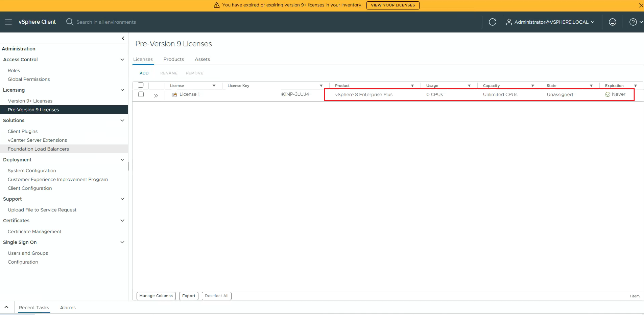Collapse the left navigation sidebar
The height and width of the screenshot is (315, 644).
tap(123, 38)
